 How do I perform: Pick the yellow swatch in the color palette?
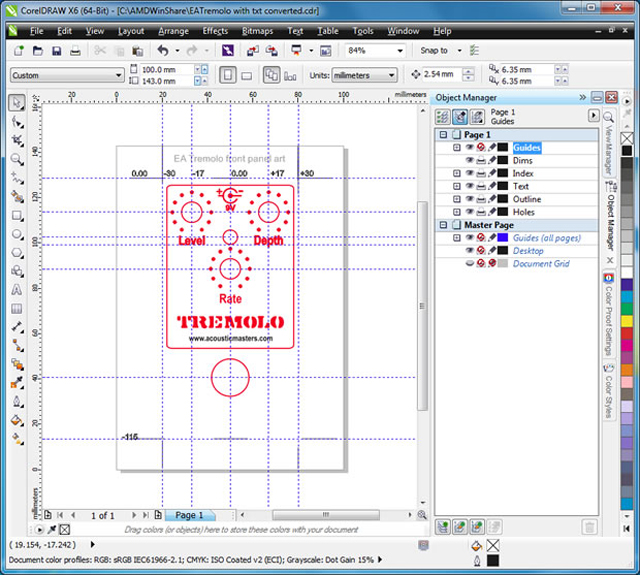click(x=627, y=321)
